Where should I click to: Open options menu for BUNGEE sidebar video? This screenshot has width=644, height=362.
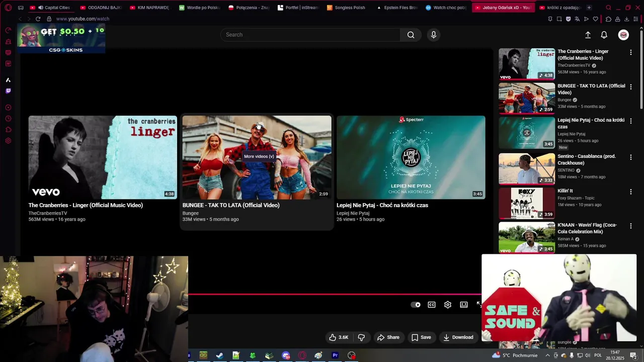tap(631, 87)
